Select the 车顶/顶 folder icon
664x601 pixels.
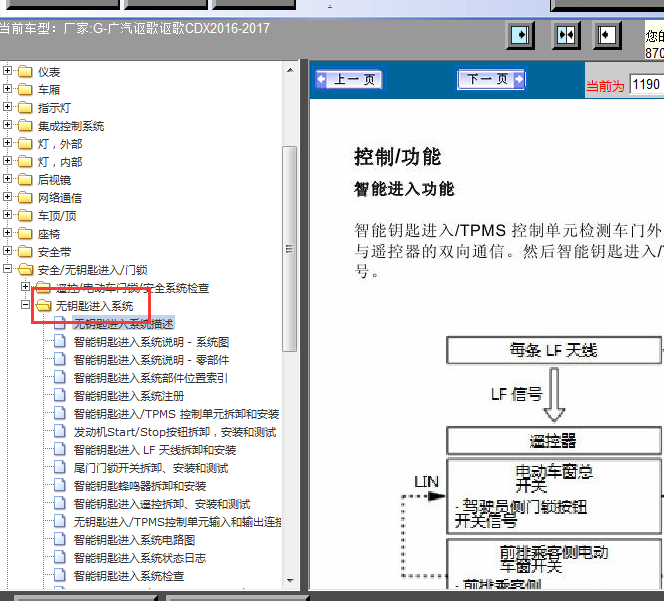(x=25, y=215)
